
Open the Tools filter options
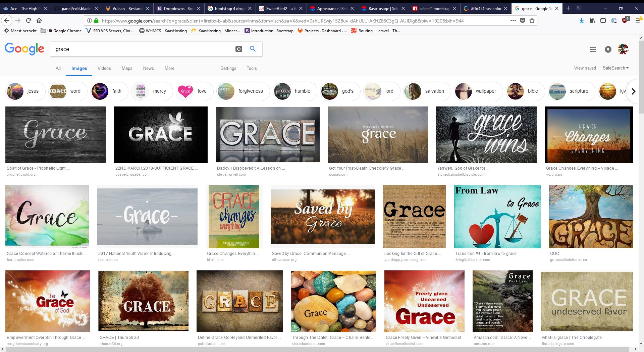coord(252,68)
